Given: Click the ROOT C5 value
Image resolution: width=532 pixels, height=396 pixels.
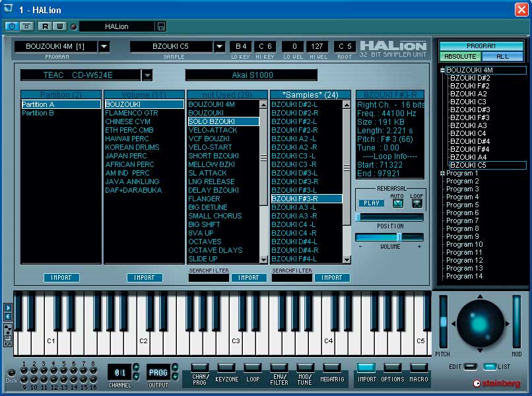Looking at the screenshot, I should [345, 46].
